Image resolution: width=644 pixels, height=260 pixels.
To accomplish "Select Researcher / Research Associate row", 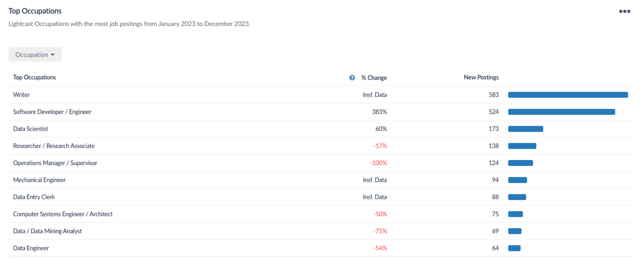I will (54, 146).
